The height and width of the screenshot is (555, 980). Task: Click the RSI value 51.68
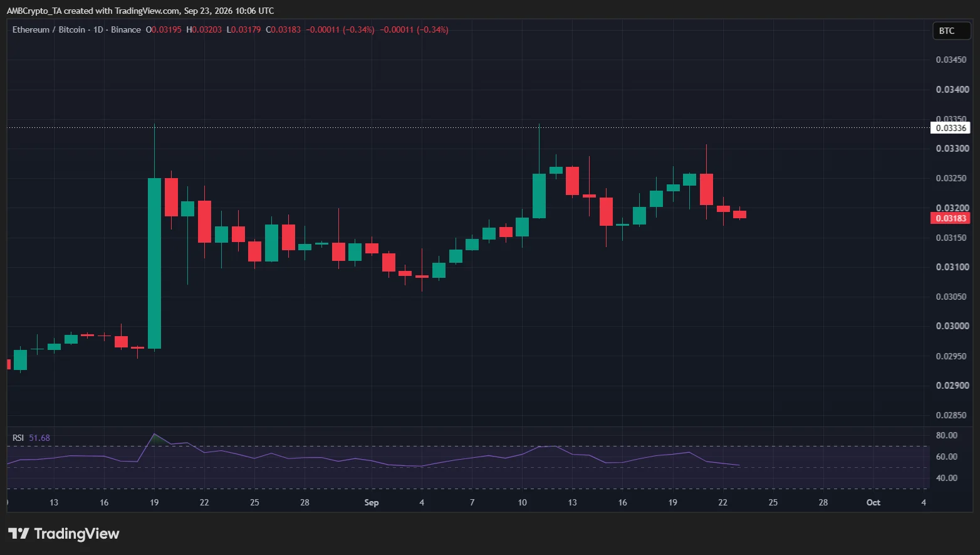pos(39,438)
